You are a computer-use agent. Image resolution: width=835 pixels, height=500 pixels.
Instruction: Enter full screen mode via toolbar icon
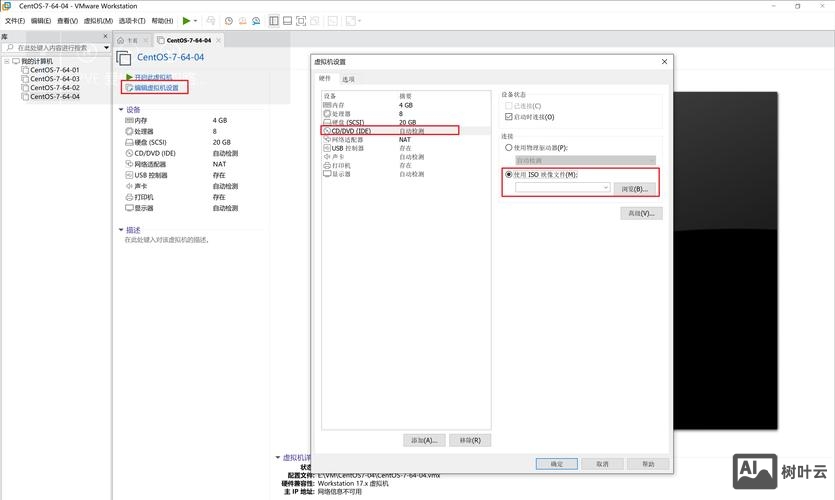click(x=301, y=21)
